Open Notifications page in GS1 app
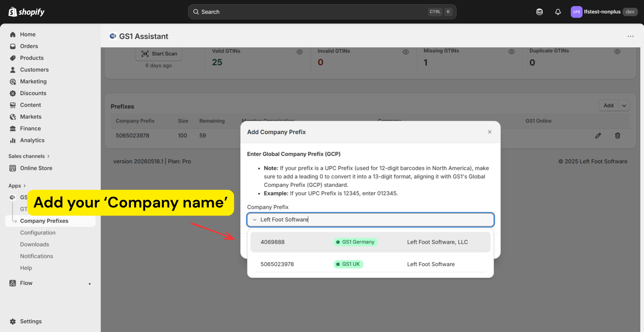 37,256
